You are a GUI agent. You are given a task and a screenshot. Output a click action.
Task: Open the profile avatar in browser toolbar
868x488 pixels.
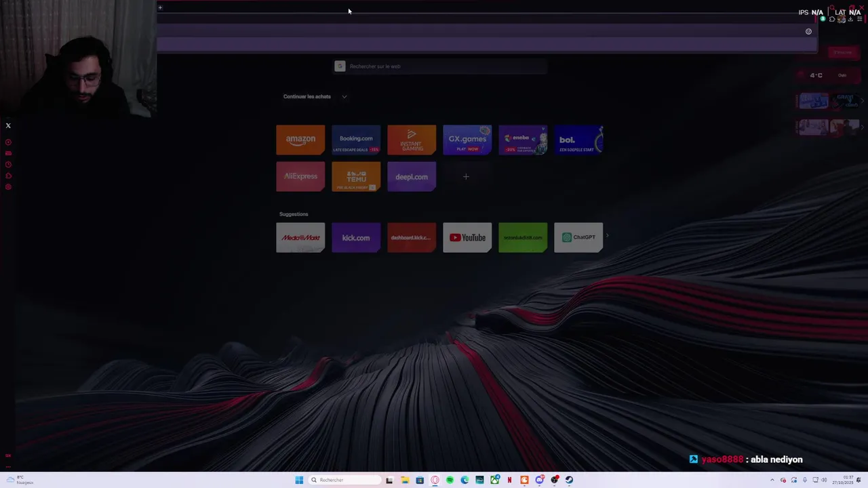pos(842,19)
